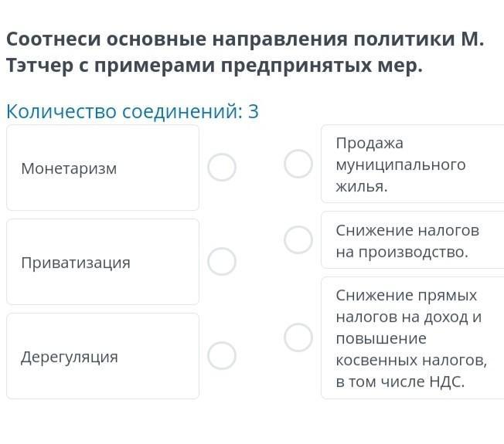Pick the Продажа муниципального жилья answer card
Screen dimensions: 504x444
pos(413,164)
